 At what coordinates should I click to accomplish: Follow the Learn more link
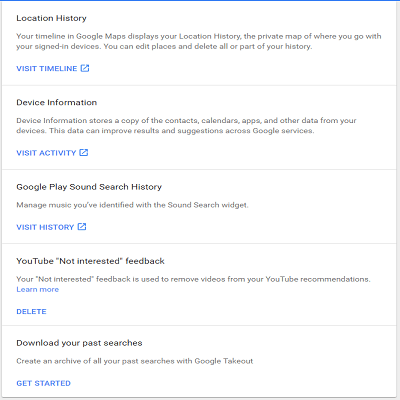coord(38,289)
